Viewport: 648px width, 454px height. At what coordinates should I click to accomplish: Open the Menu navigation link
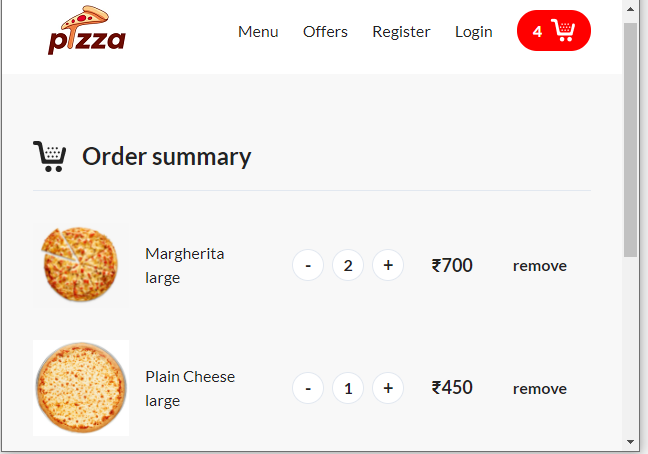[258, 31]
